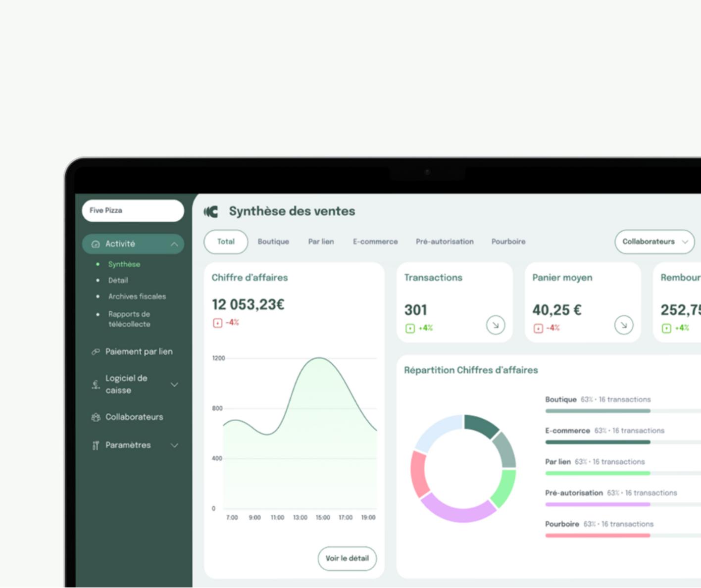Expand the Paramètres menu chevron
This screenshot has width=701, height=588.
174,445
